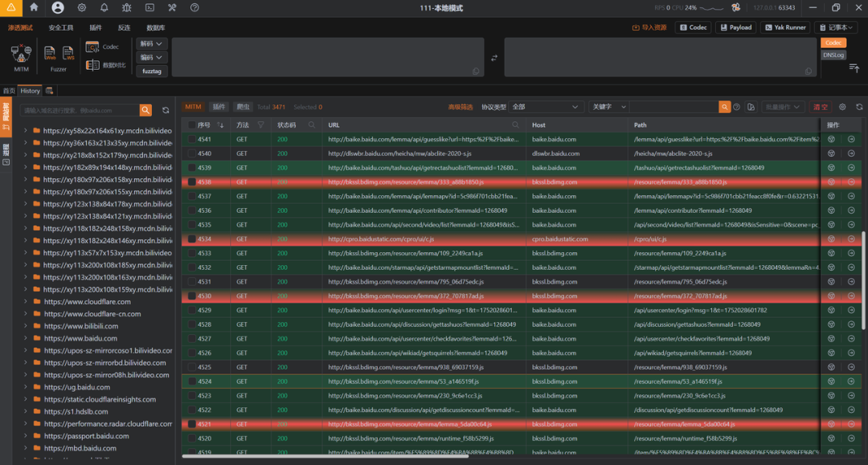Switch to the 渗透测试 menu
The height and width of the screenshot is (465, 868).
click(20, 27)
